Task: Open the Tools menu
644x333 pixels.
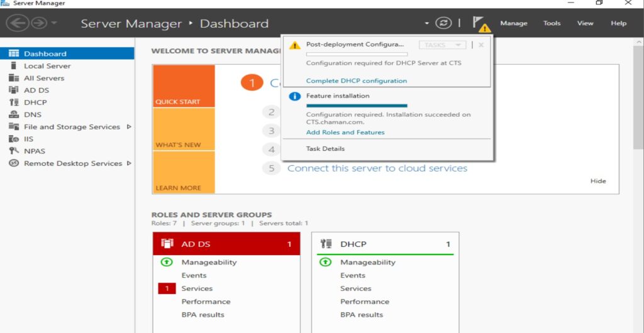Action: [552, 23]
